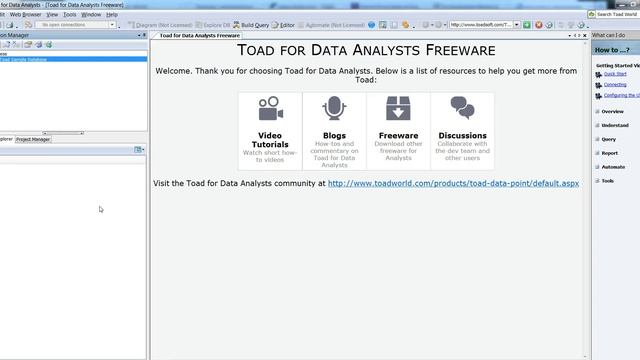
Task: Close the Toad for Data Analysts Freeware document tab
Action: click(x=584, y=36)
